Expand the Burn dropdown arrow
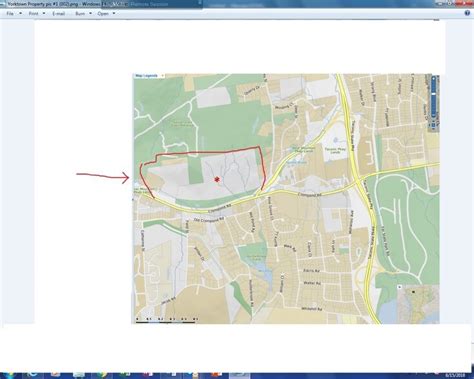 coord(90,14)
